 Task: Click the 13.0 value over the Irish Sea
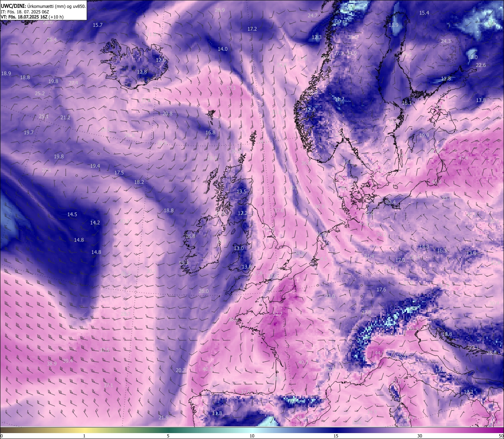pyautogui.click(x=239, y=248)
